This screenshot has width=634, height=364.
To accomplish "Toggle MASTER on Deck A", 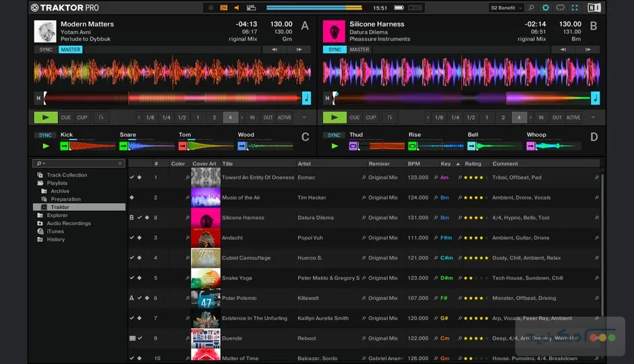I will [70, 49].
